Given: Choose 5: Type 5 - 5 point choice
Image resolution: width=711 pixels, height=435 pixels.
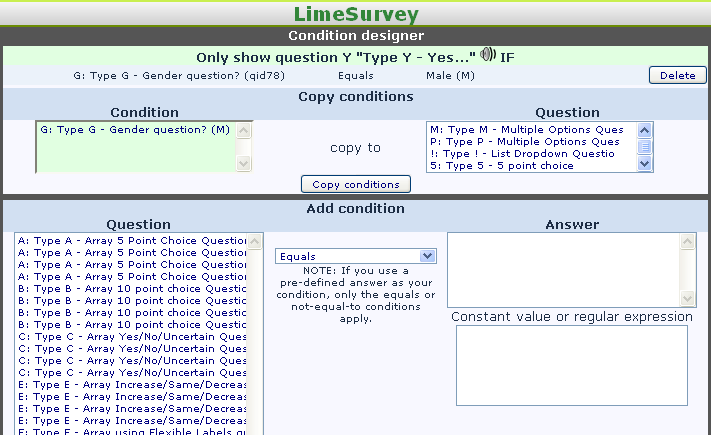Looking at the screenshot, I should (526, 166).
